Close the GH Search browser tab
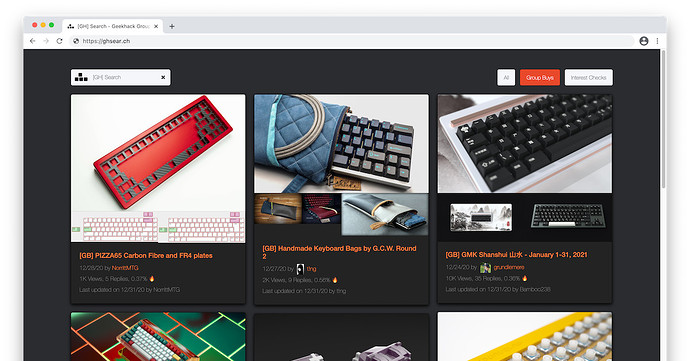Image resolution: width=690 pixels, height=361 pixels. 156,26
